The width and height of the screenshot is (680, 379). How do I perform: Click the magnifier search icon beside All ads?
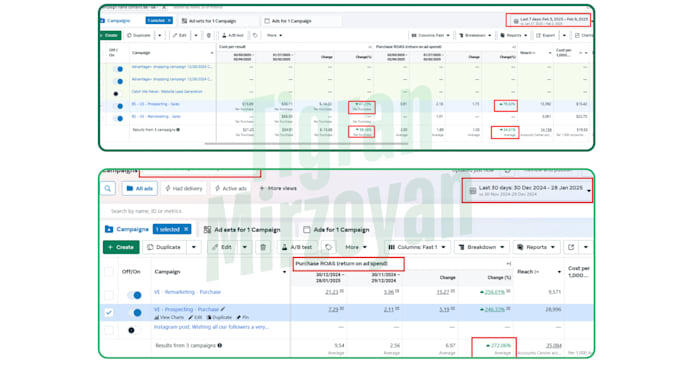(108, 189)
